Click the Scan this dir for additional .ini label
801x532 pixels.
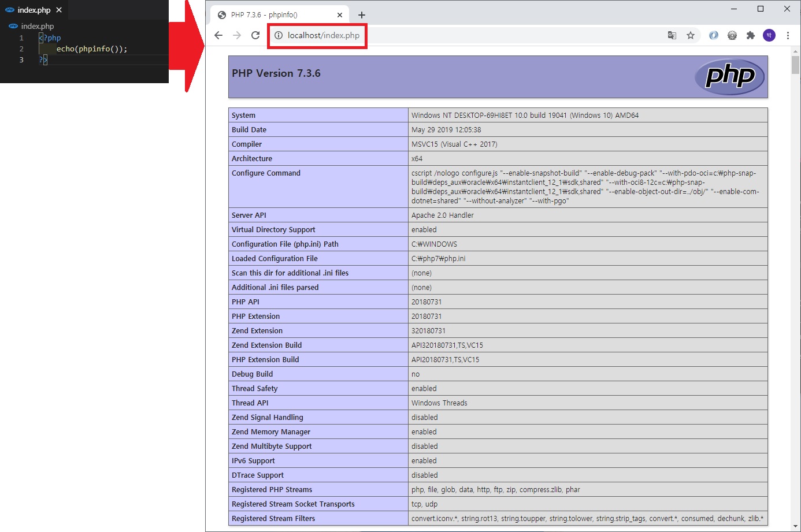pos(290,273)
